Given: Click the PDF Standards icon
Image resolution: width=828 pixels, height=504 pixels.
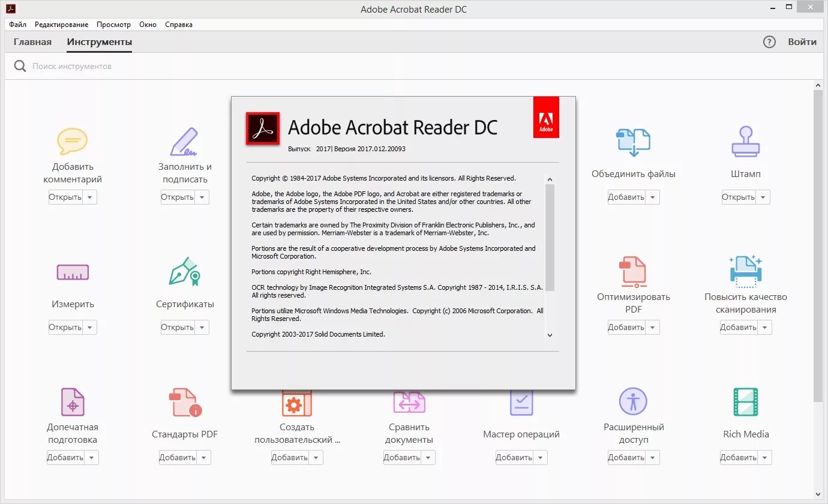Looking at the screenshot, I should 185,402.
